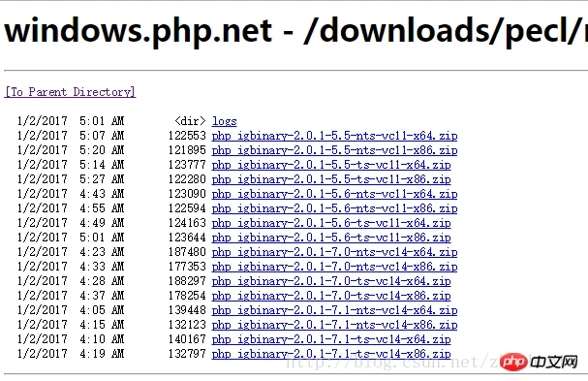This screenshot has height=381, width=588.
Task: Select file size 139448
Action: pos(187,310)
